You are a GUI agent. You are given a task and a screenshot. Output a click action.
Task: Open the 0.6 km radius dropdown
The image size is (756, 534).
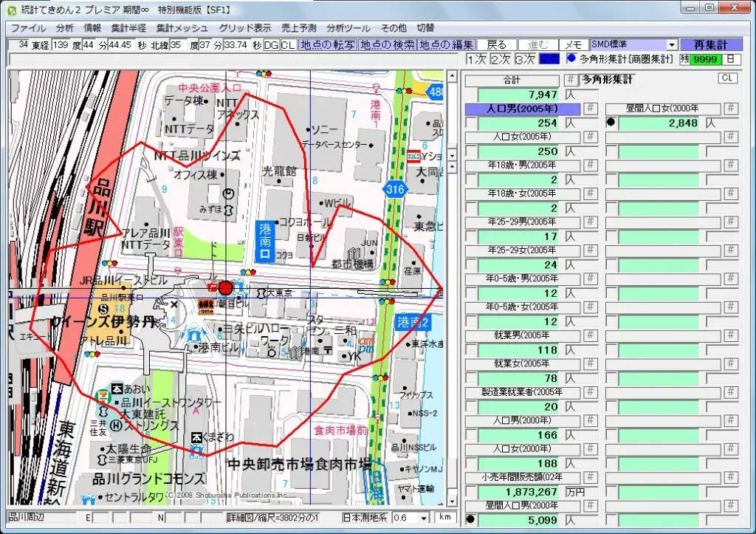(x=423, y=518)
